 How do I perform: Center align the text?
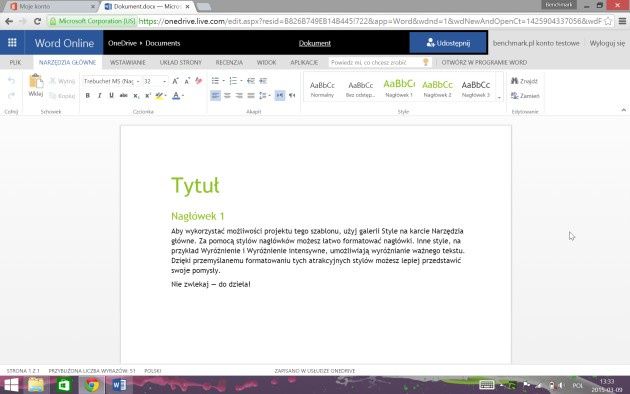click(227, 96)
